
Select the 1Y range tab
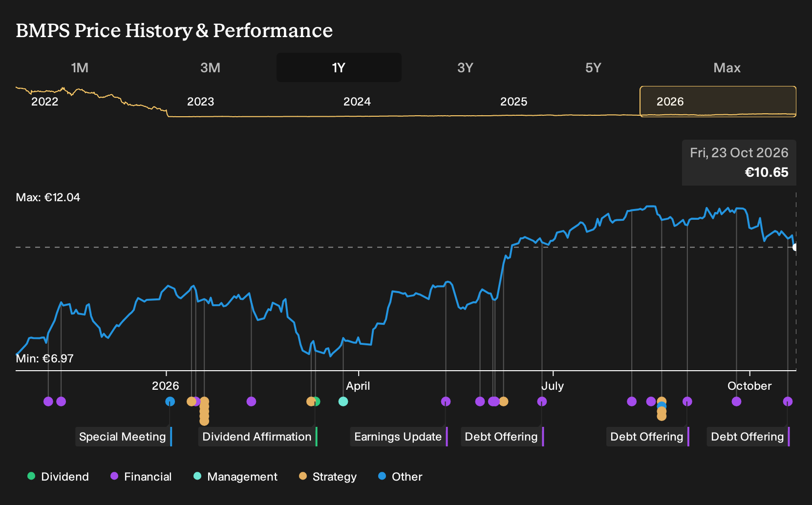point(339,67)
